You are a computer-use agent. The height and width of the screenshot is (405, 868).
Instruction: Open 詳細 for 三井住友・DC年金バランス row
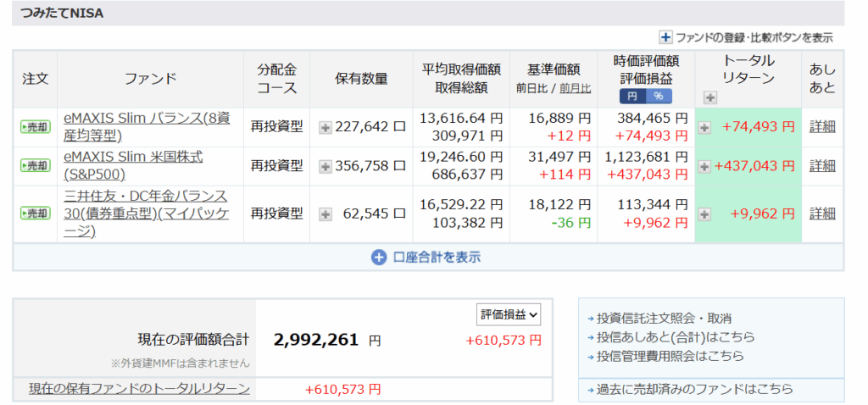coord(822,213)
